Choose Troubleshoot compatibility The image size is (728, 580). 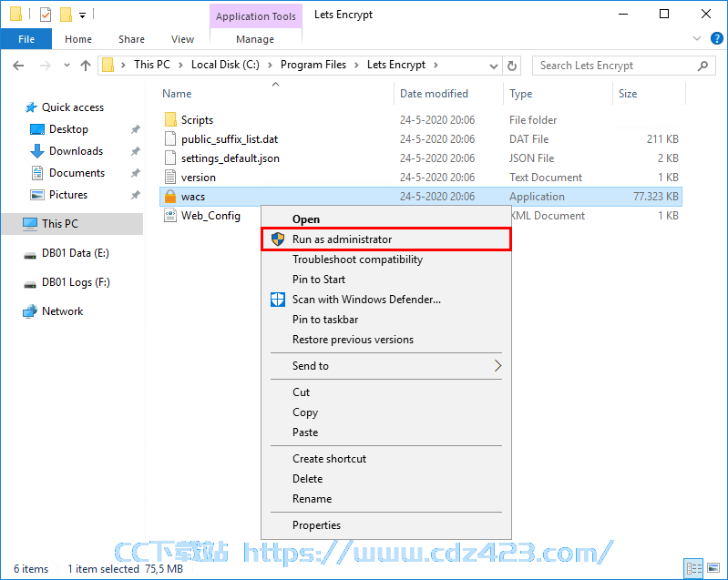385,259
